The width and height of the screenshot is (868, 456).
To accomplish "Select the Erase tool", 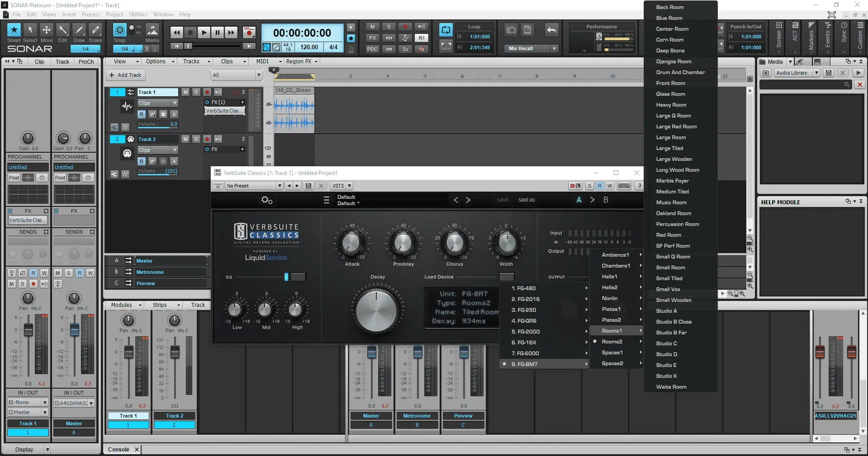I will (x=95, y=30).
